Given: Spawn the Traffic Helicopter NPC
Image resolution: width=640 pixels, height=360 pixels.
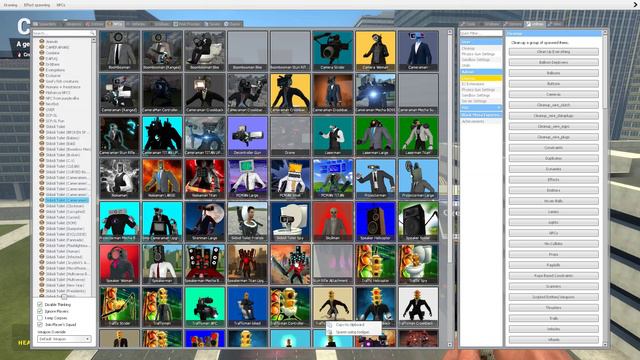Looking at the screenshot, I should click(375, 264).
